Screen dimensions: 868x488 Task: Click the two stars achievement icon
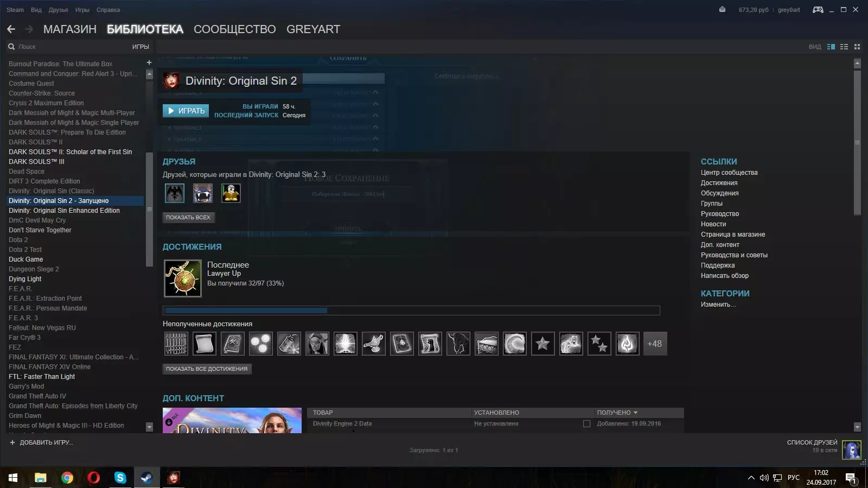click(x=599, y=344)
